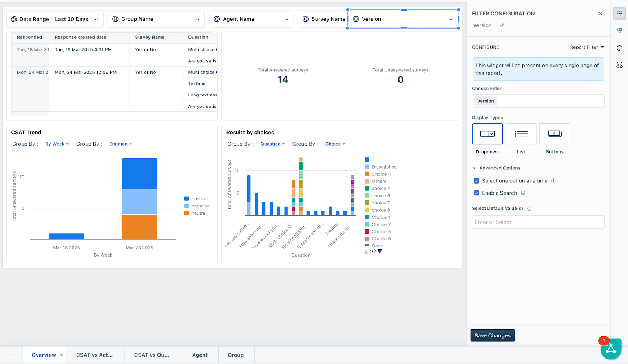Screen dimensions: 628x364
Task: Click the globe icon in Date Range filter
Action: pyautogui.click(x=14, y=19)
